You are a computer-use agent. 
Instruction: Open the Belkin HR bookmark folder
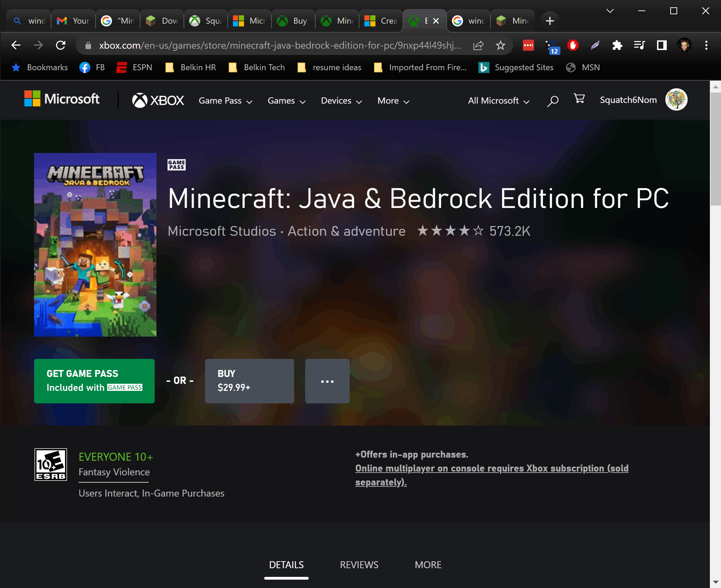(x=191, y=67)
